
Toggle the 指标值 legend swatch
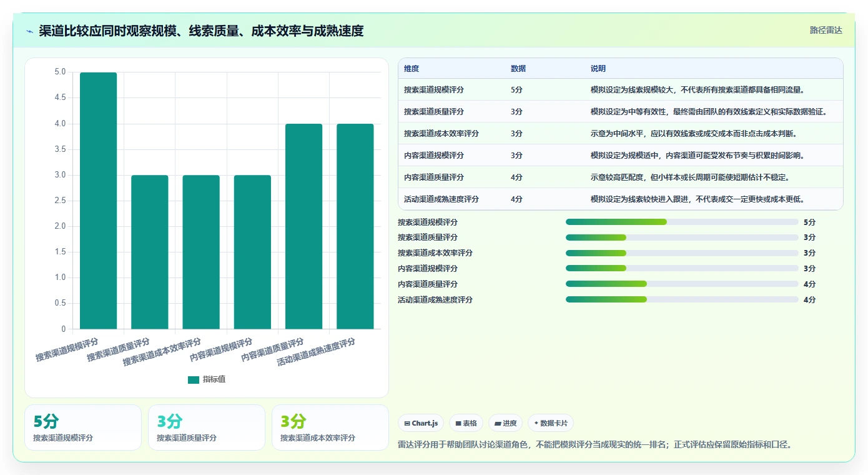194,379
